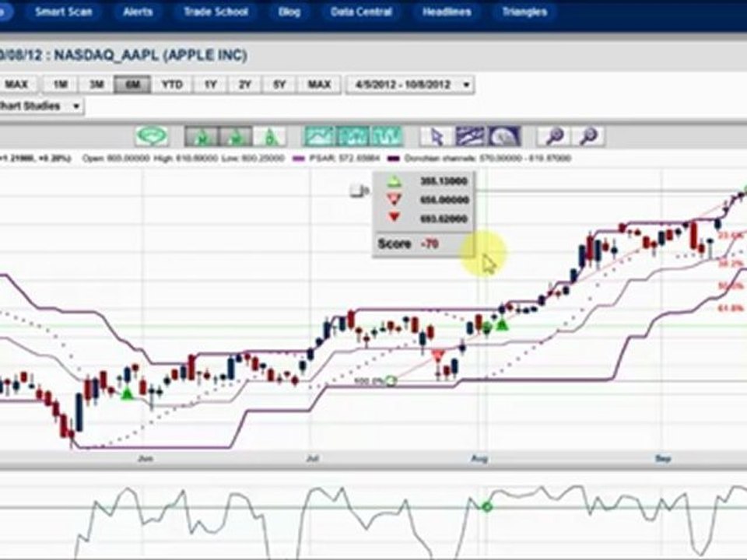This screenshot has height=560, width=747.
Task: Click the small box icon beside Score panel
Action: [357, 191]
